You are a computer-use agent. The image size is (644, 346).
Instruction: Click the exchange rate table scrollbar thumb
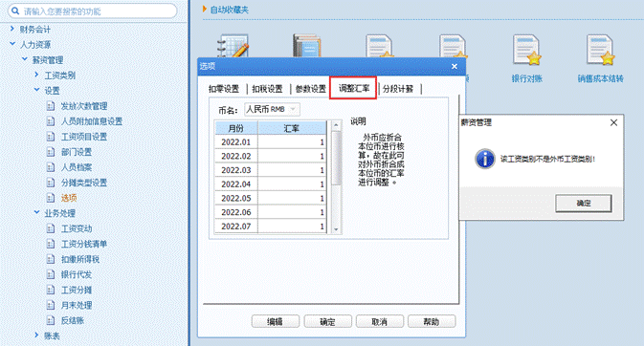tap(336, 158)
